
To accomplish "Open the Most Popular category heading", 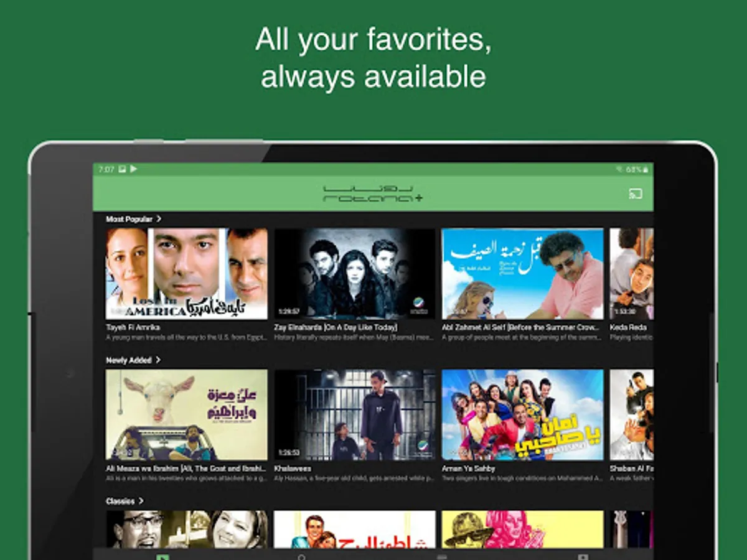I will [x=129, y=219].
